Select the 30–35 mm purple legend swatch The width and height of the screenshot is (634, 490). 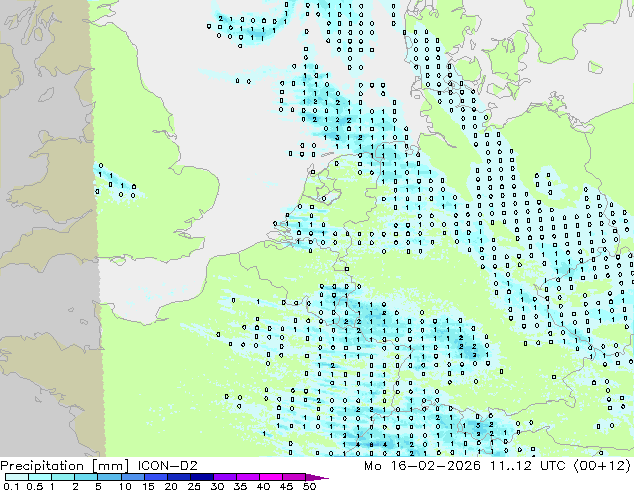pos(224,477)
